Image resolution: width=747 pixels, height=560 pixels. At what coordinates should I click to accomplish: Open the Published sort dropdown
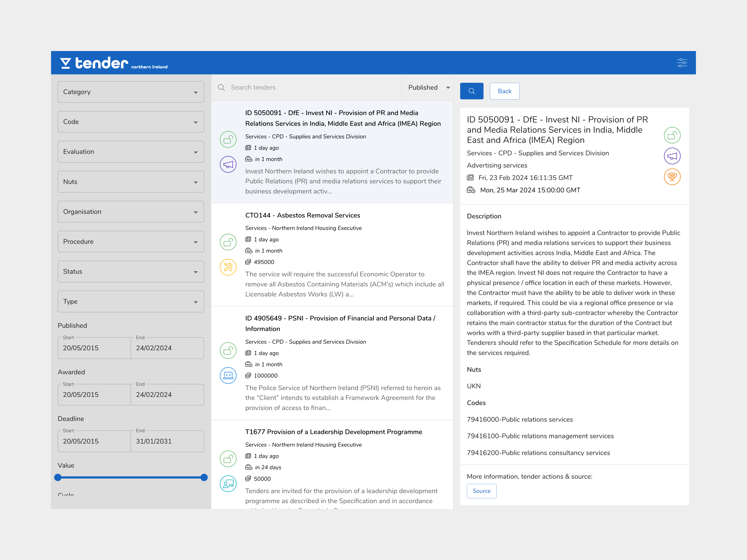(427, 87)
